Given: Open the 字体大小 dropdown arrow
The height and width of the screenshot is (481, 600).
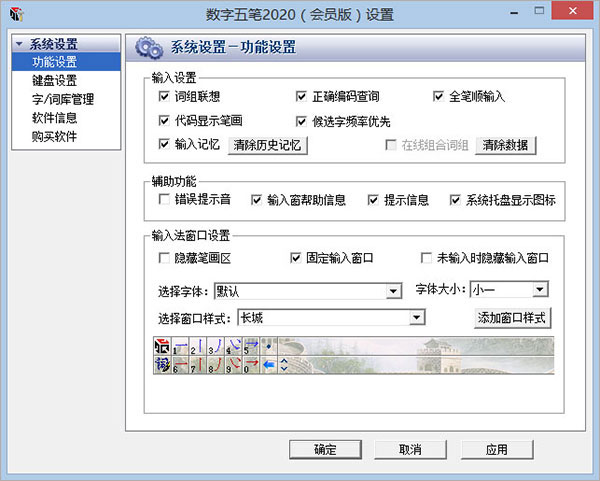Looking at the screenshot, I should 540,289.
